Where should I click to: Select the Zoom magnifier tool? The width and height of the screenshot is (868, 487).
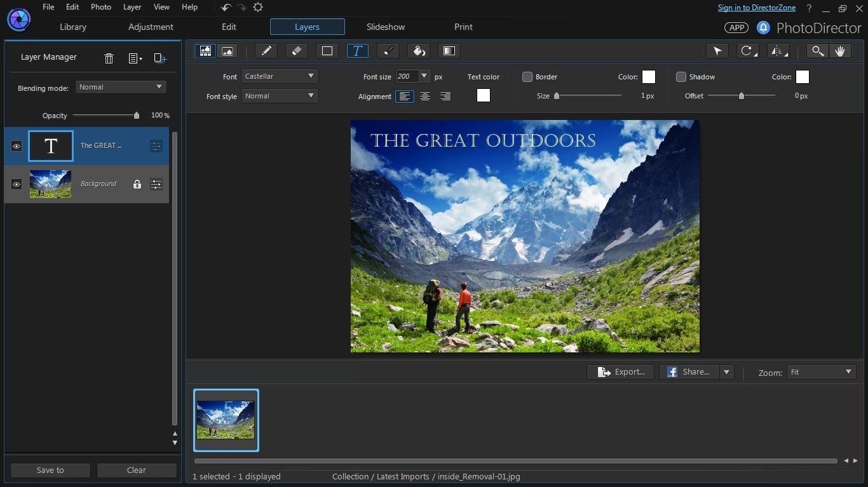click(817, 51)
